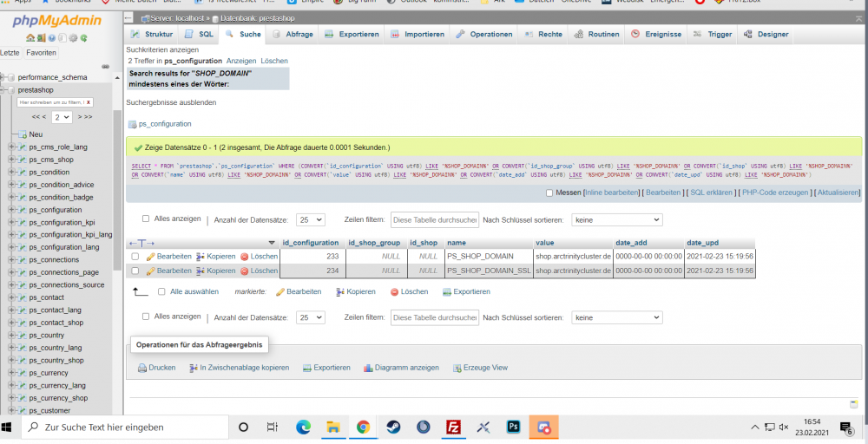Open column options arrow in results header
The image size is (868, 444).
(271, 243)
